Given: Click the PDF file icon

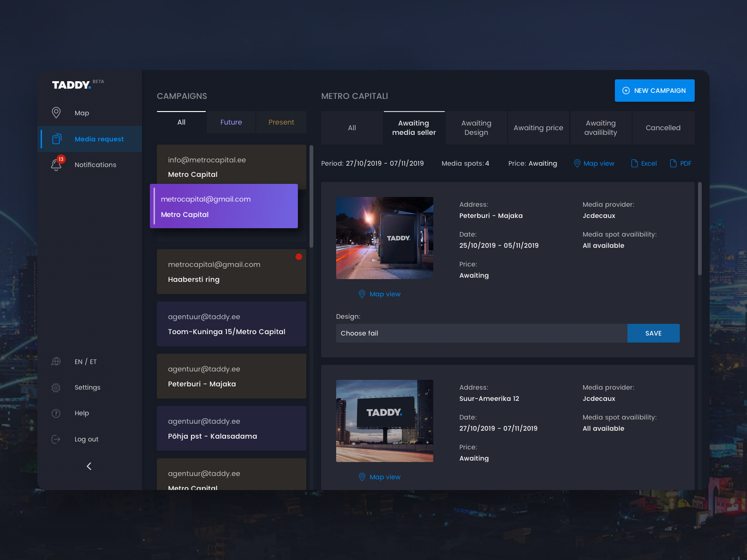Looking at the screenshot, I should pyautogui.click(x=673, y=163).
